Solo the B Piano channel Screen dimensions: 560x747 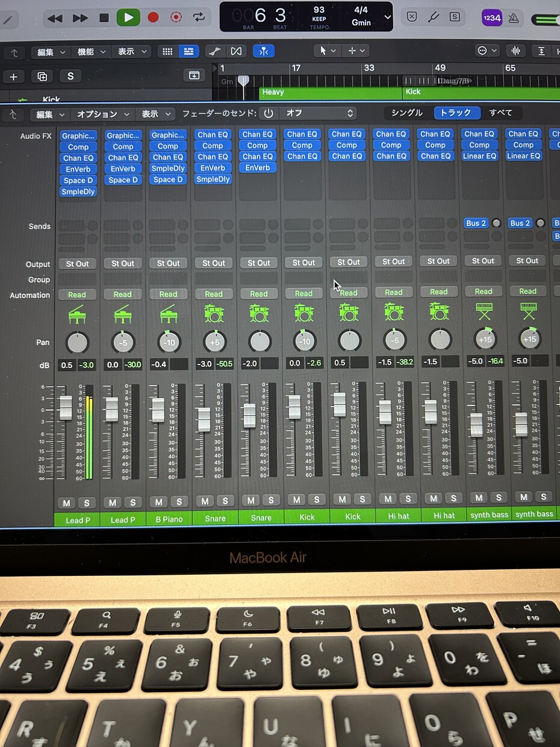click(x=179, y=502)
